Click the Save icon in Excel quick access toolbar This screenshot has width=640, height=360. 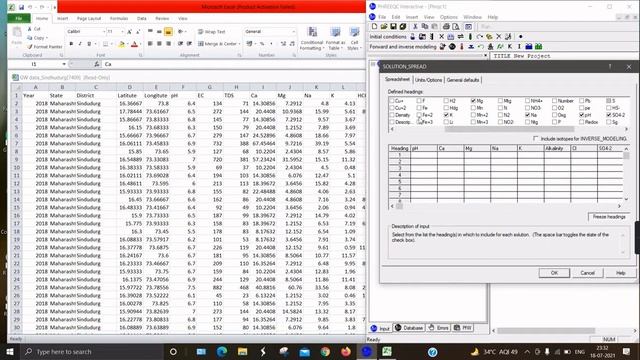pos(21,7)
